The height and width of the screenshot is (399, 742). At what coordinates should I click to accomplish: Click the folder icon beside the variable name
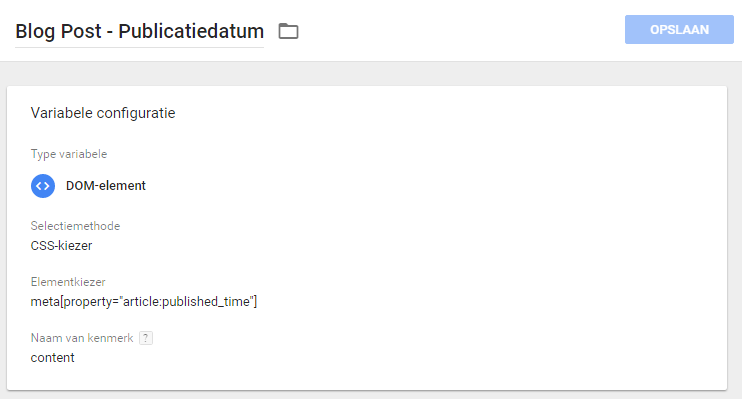288,31
